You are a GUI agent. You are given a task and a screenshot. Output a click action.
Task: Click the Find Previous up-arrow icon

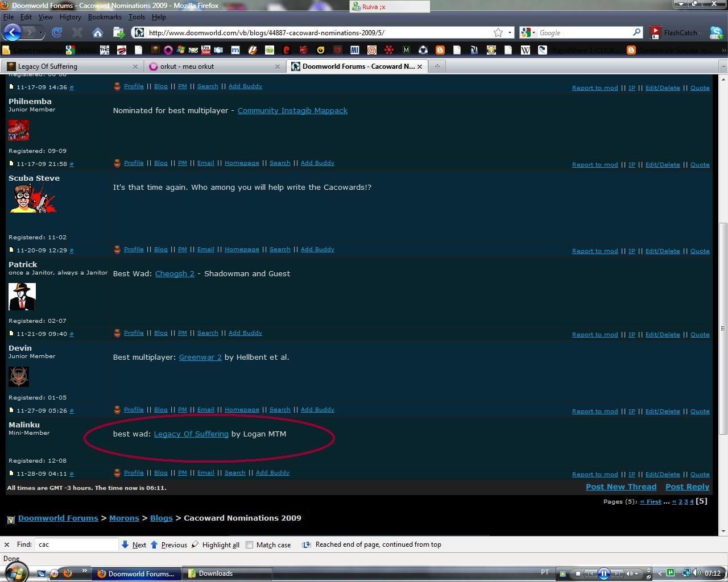(x=154, y=544)
